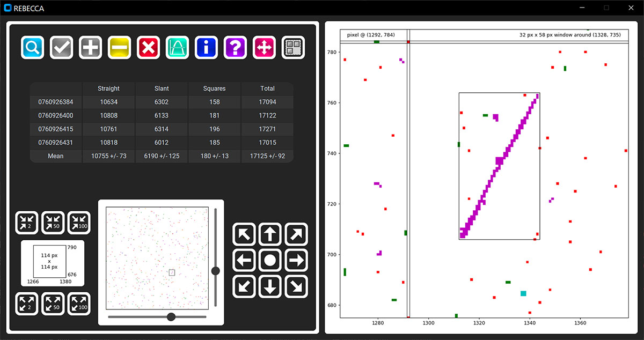Move view with the up arrow button

pos(270,234)
